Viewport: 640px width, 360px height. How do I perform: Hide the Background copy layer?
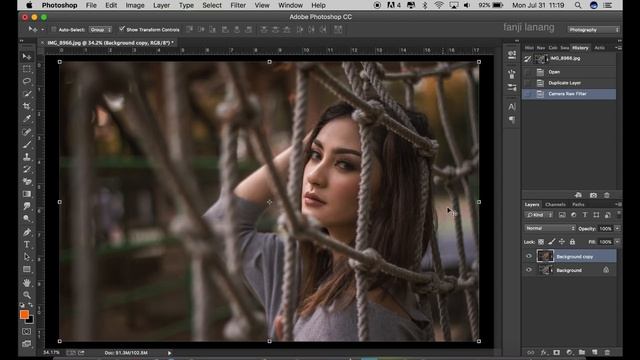point(529,256)
